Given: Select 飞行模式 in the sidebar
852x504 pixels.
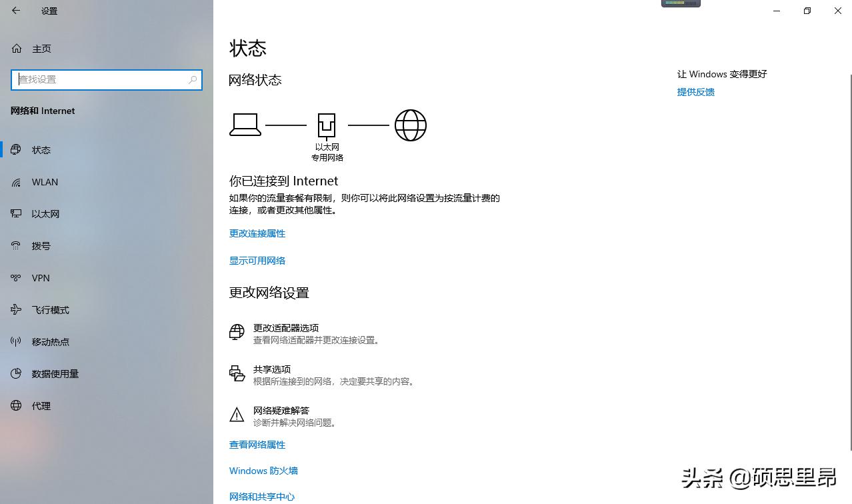Looking at the screenshot, I should (50, 309).
